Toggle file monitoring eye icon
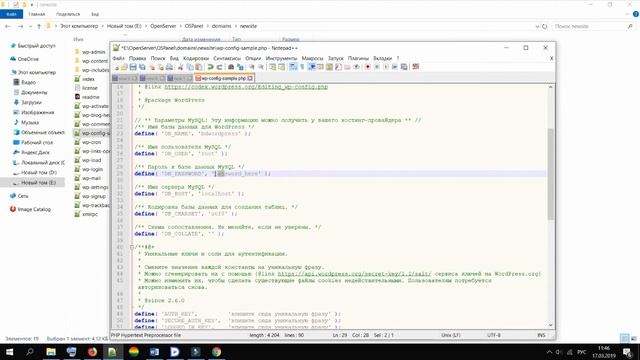The image size is (640, 360). click(x=356, y=67)
